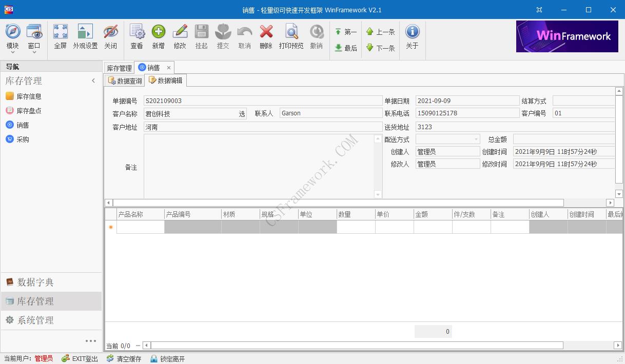Open 打印预览 (Print Preview) from the toolbar

click(291, 36)
